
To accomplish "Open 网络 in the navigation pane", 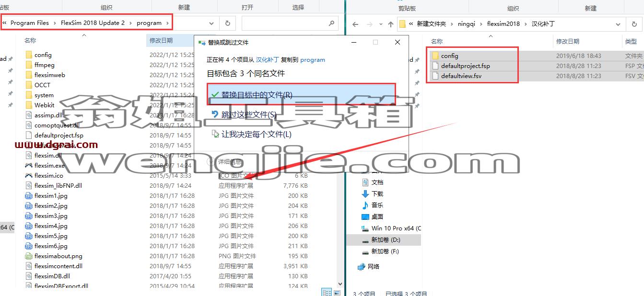I will click(374, 266).
